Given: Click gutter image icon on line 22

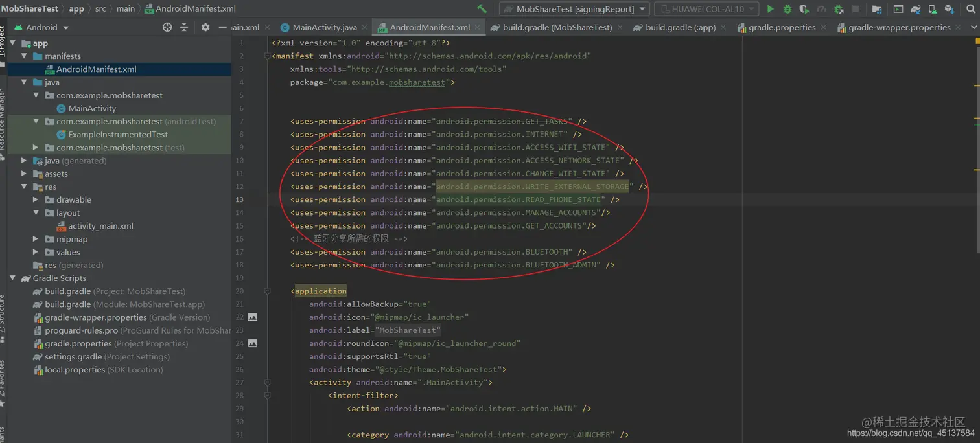Looking at the screenshot, I should [253, 317].
